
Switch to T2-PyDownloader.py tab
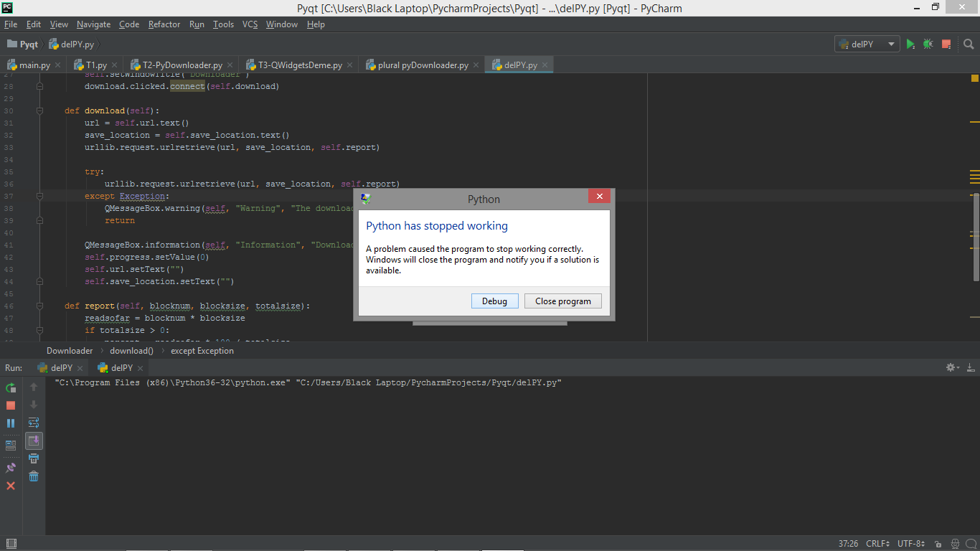point(182,65)
